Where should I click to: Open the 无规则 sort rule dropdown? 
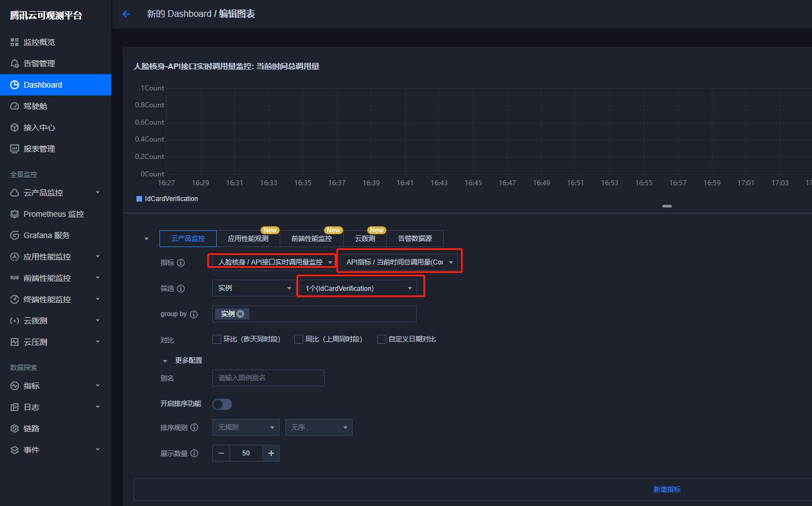pos(246,427)
